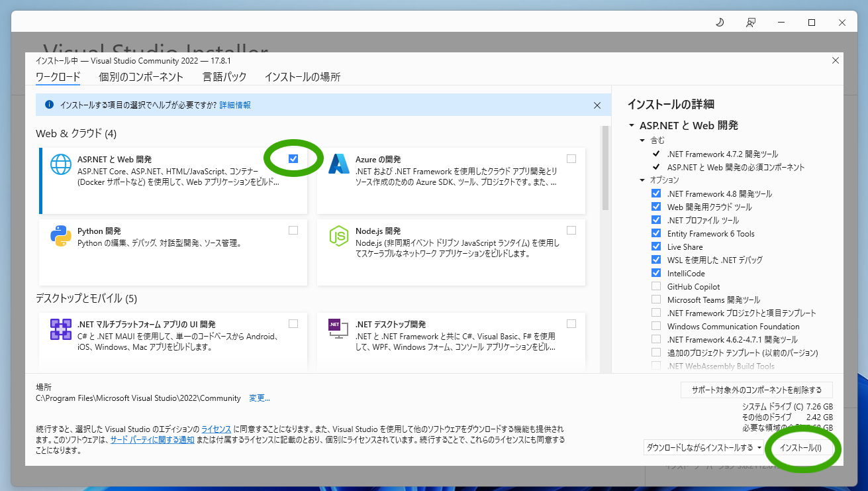Click the blue info icon in help banner
The height and width of the screenshot is (491, 868).
coord(49,105)
